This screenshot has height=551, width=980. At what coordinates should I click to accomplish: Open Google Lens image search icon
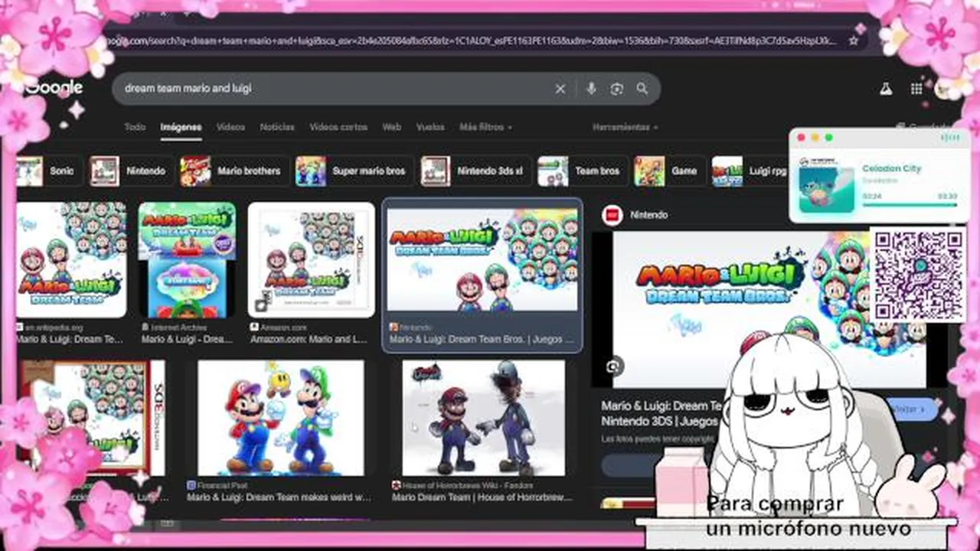click(x=617, y=89)
